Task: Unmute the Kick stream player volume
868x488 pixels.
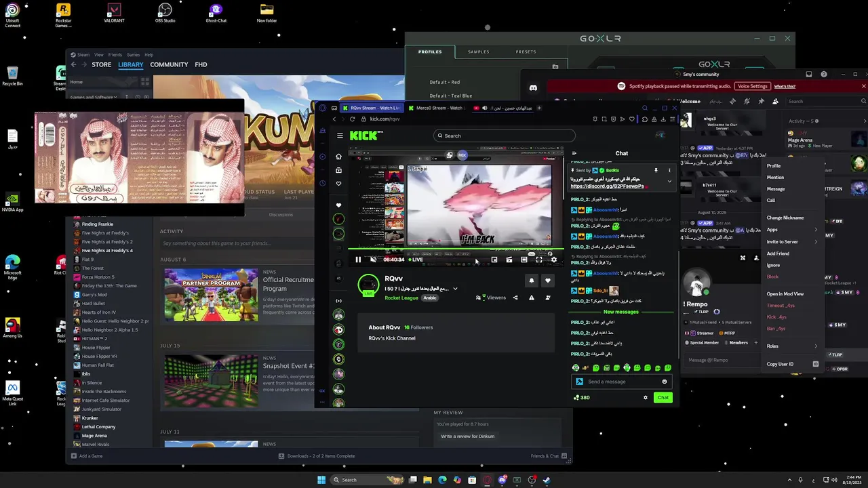Action: click(373, 260)
